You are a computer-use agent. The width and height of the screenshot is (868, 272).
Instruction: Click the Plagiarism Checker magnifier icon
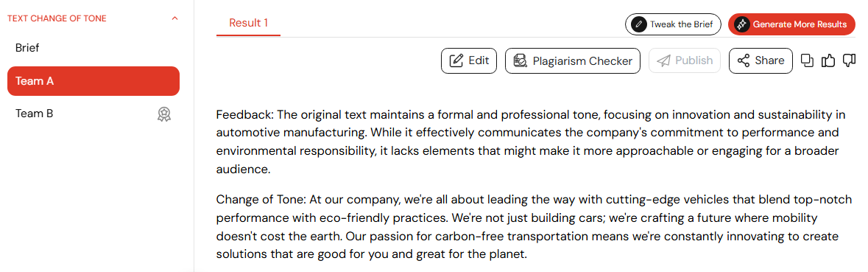(521, 61)
